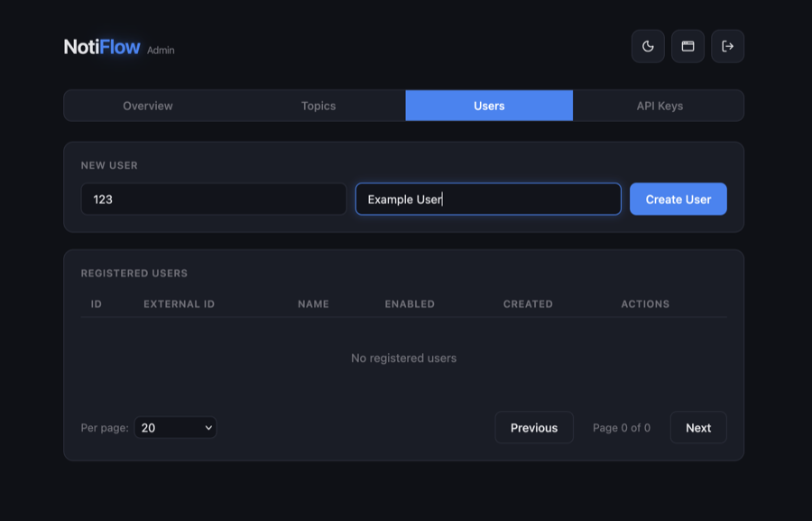Click the window layout icon in the header
The width and height of the screenshot is (812, 521).
pos(687,46)
